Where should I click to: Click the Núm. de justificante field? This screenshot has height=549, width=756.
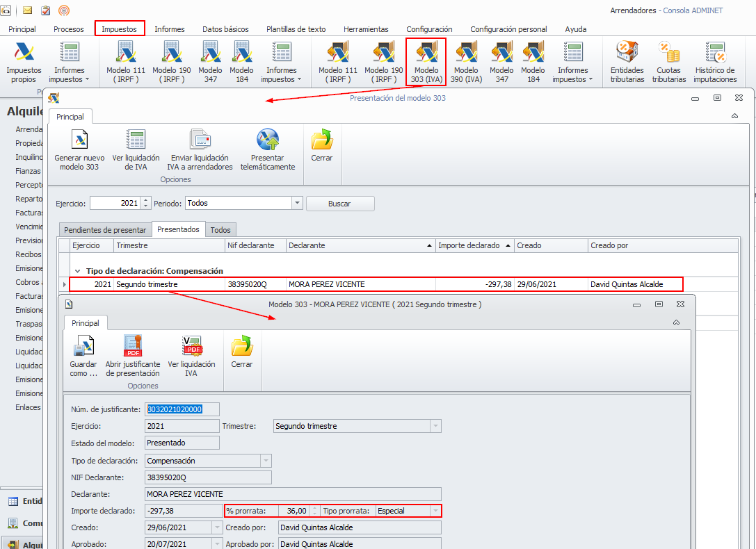coord(182,409)
